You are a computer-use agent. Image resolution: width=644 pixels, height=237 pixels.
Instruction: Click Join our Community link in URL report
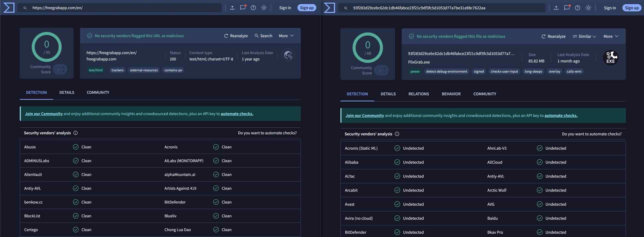tap(44, 114)
